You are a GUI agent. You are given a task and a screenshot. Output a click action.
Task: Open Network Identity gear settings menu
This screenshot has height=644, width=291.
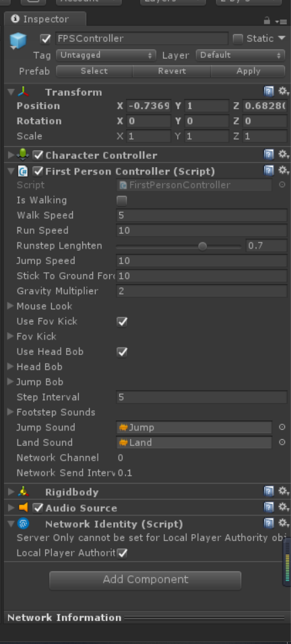(283, 523)
